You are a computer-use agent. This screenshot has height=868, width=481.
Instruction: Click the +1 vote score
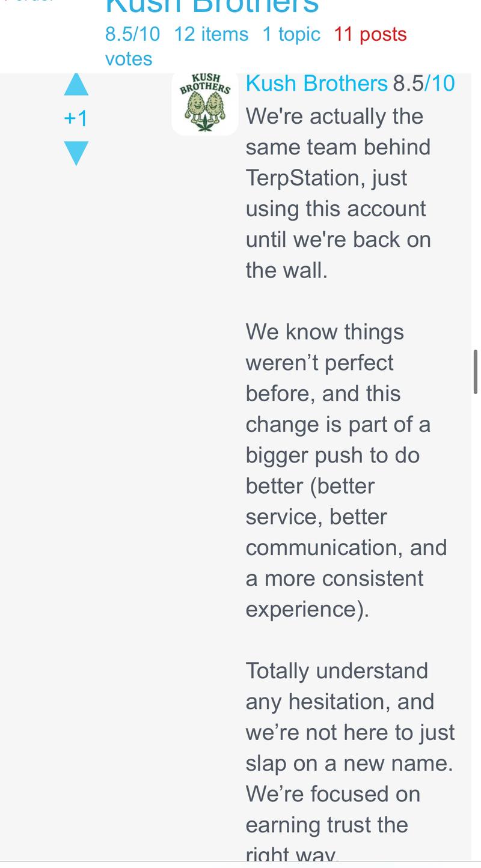[x=76, y=118]
